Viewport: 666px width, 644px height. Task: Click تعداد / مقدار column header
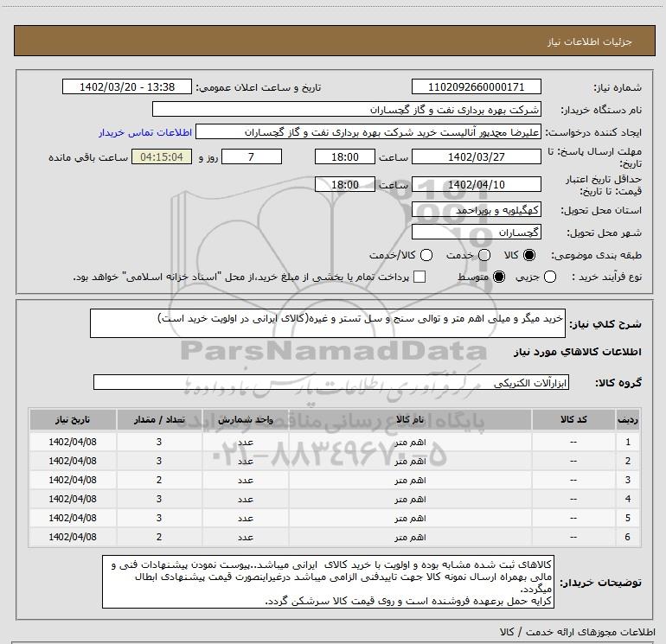point(159,420)
